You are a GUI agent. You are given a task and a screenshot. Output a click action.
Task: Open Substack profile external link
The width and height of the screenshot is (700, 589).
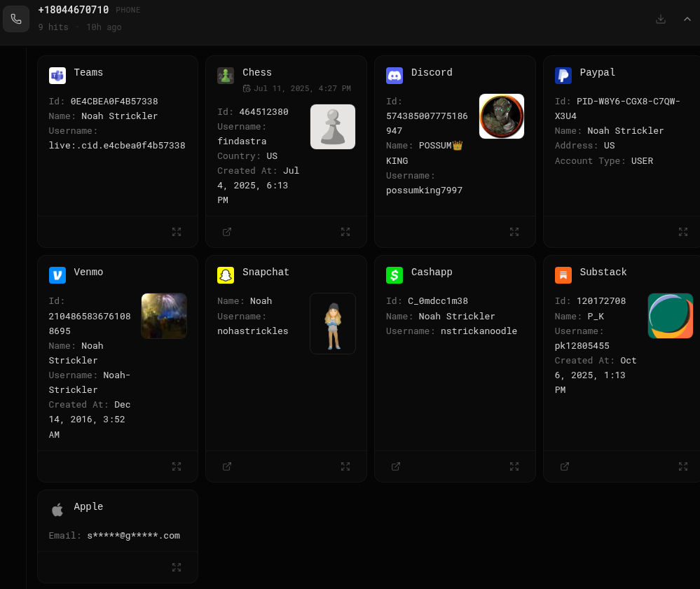click(x=564, y=466)
